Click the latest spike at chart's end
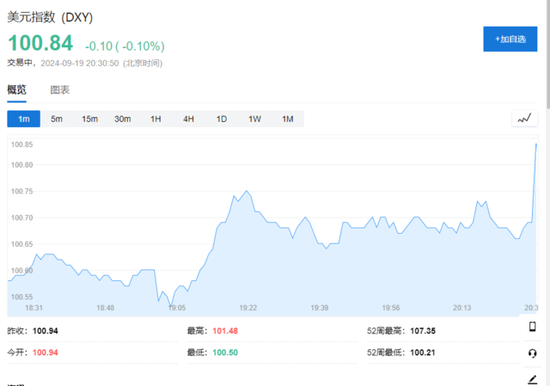This screenshot has height=386, width=550. [x=536, y=144]
